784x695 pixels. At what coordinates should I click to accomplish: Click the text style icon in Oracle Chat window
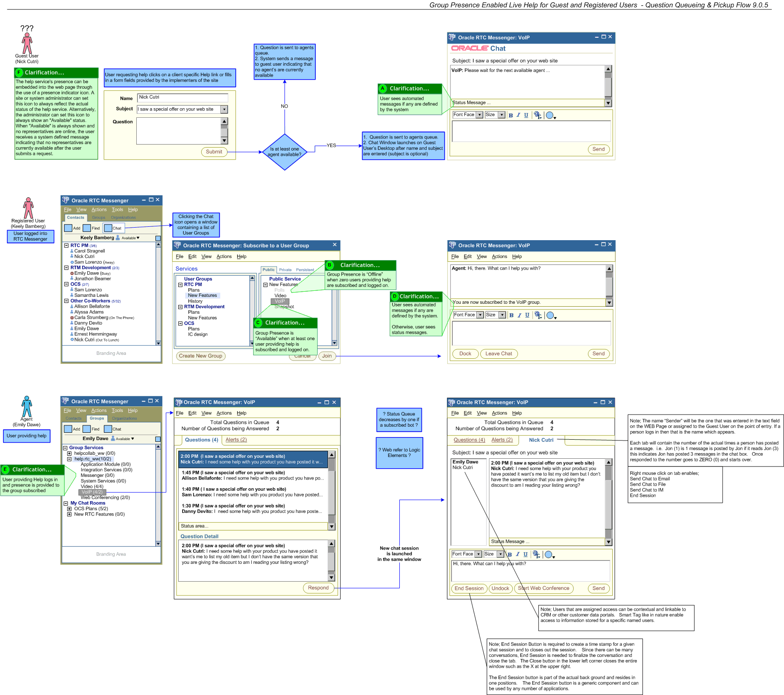coord(537,115)
